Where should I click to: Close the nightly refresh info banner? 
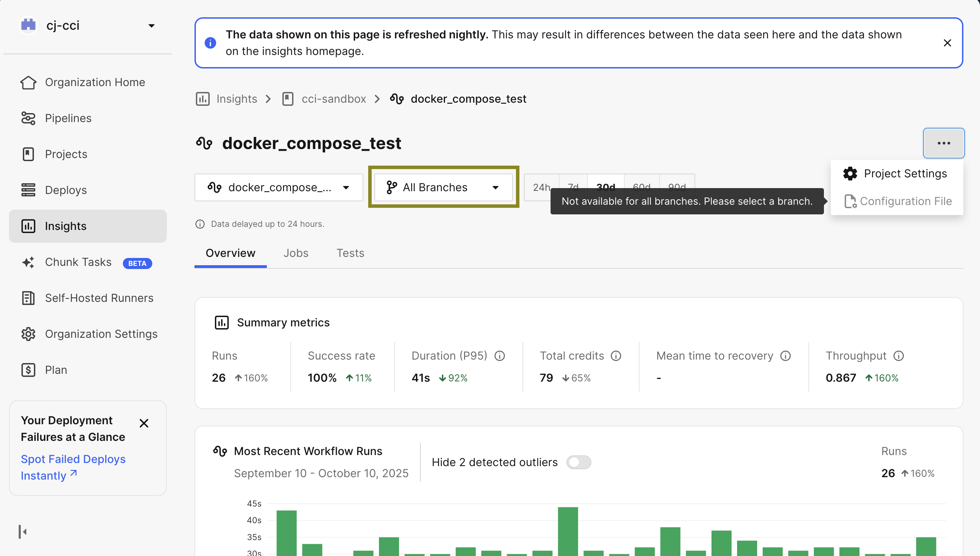947,43
